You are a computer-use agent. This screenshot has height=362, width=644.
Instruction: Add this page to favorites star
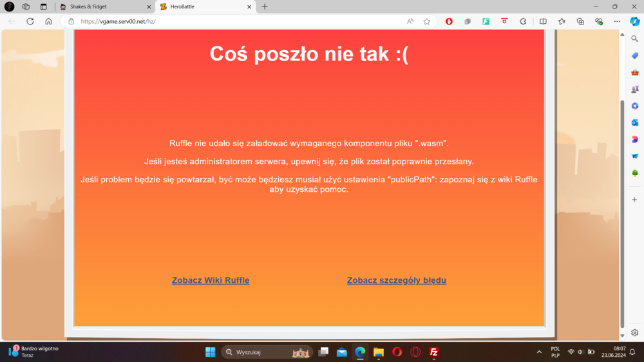tap(427, 21)
